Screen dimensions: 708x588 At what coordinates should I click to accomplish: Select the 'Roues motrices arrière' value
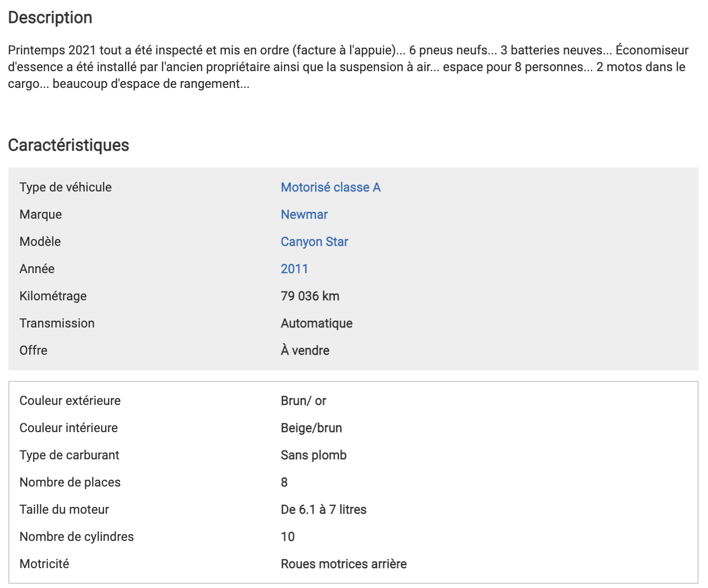tap(344, 564)
